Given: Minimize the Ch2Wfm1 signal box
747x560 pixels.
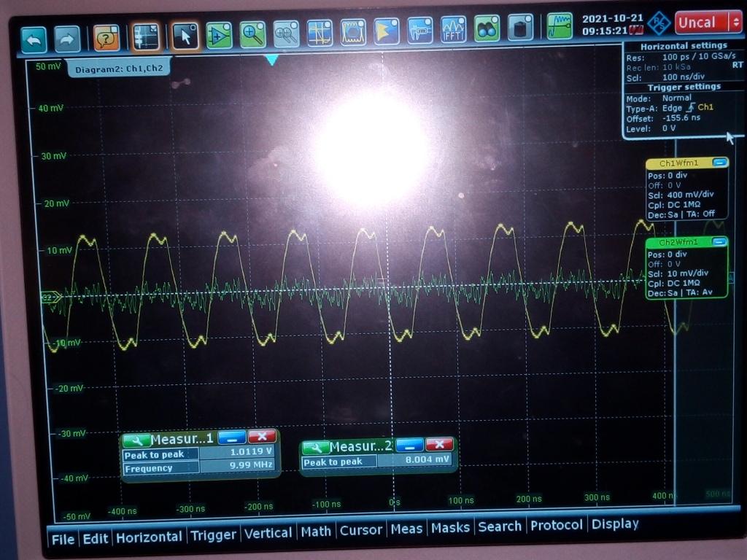Looking at the screenshot, I should 719,242.
